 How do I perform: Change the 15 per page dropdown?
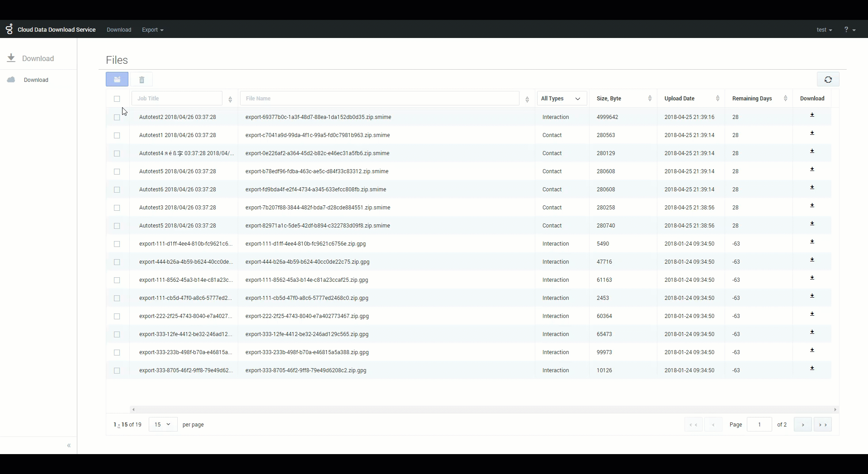(163, 425)
